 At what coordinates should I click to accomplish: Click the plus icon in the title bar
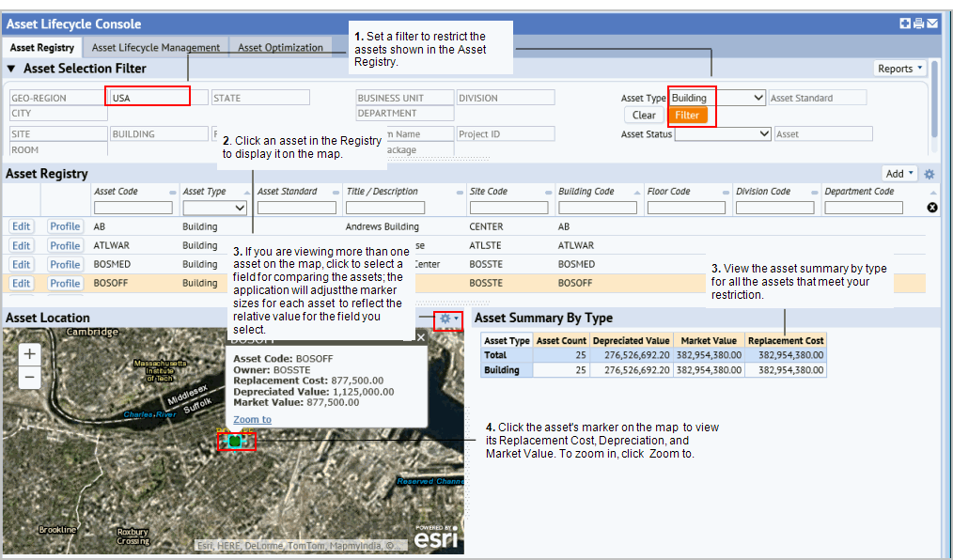905,23
